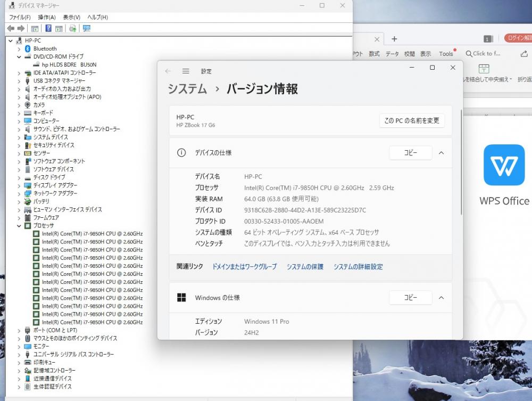Click the WPS share icon at top right

pos(524,54)
